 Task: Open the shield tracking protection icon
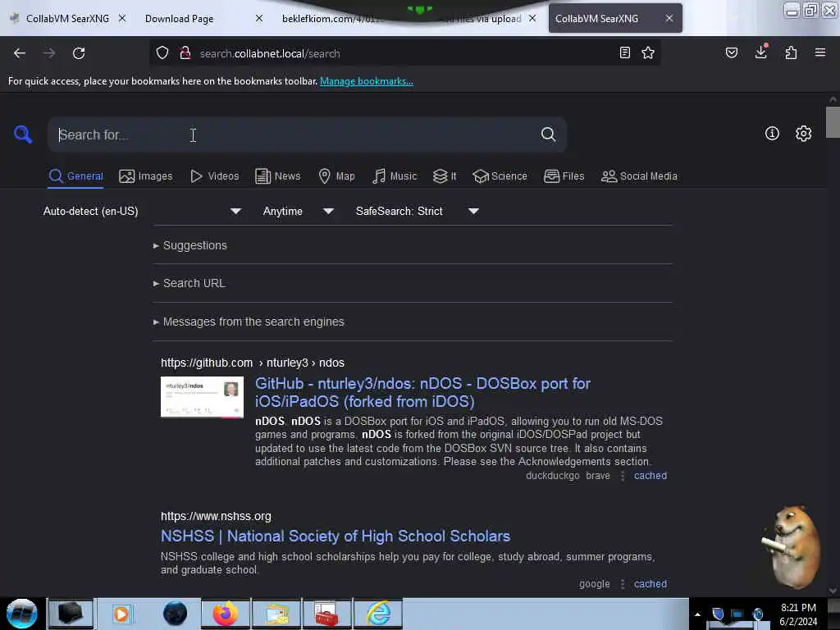tap(162, 53)
